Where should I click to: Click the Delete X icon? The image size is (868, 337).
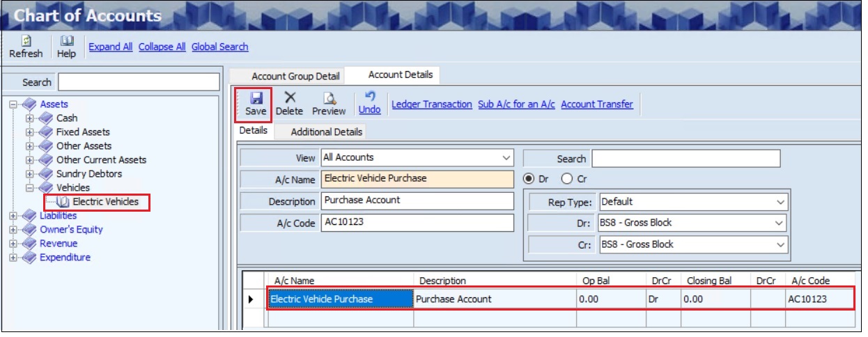[289, 98]
